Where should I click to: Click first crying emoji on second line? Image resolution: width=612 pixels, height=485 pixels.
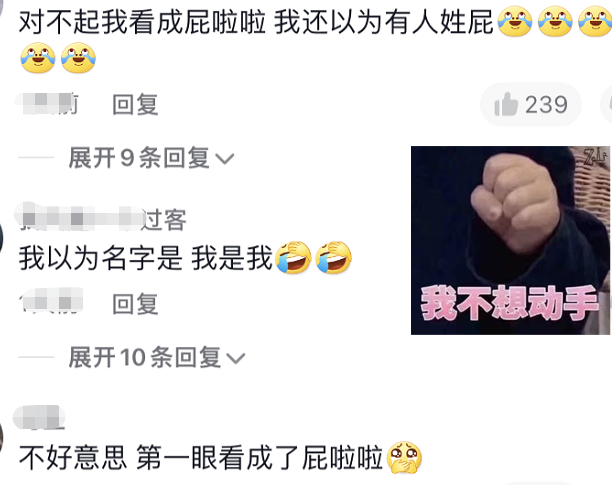coord(38,58)
